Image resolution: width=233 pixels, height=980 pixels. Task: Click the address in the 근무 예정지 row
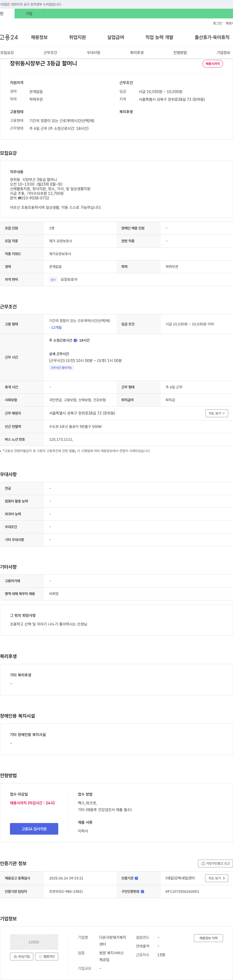82,413
